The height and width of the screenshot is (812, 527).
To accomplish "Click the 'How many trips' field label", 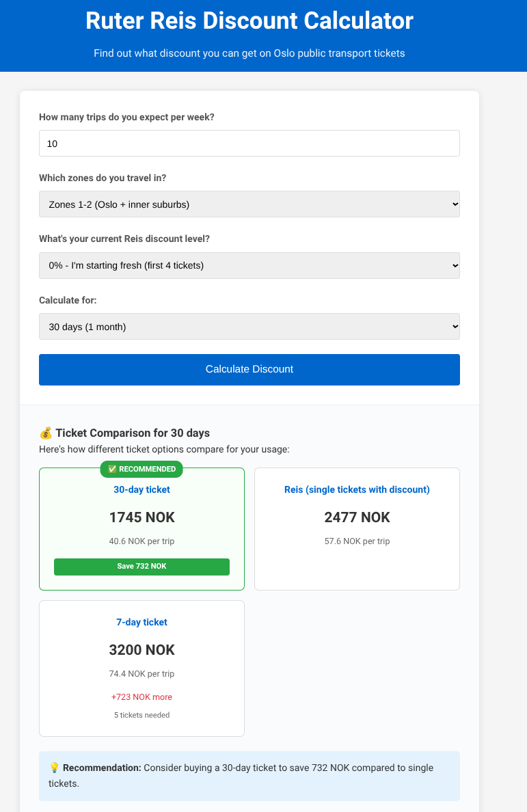I will pos(127,117).
